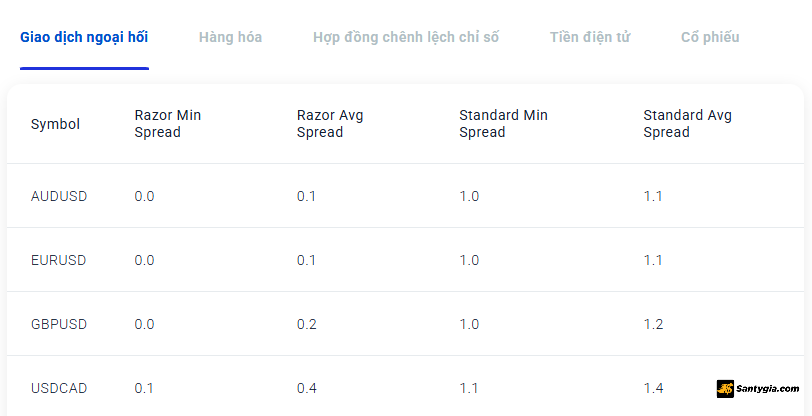This screenshot has width=812, height=416.
Task: Select the EURUSD symbol row
Action: (405, 260)
